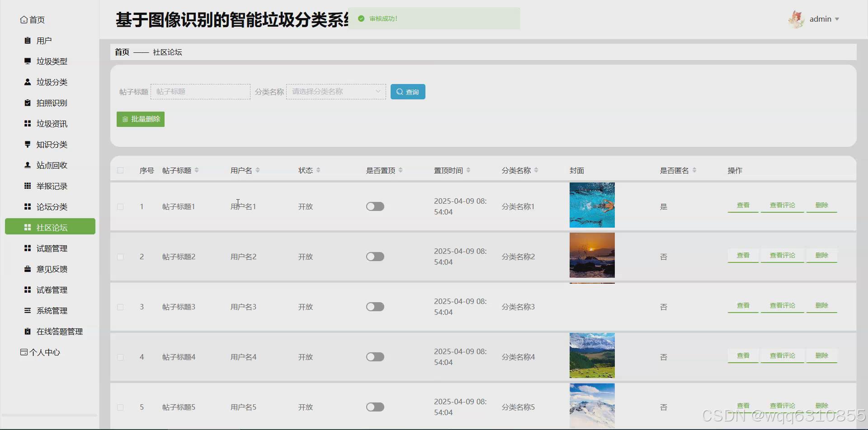Click the 用户 sidebar icon
Screen dimensions: 868x430
coord(28,41)
